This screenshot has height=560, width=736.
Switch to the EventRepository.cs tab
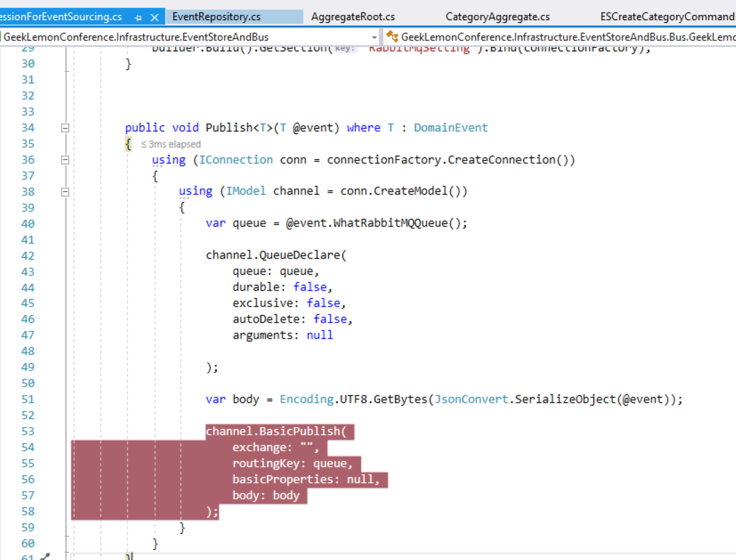pos(216,17)
